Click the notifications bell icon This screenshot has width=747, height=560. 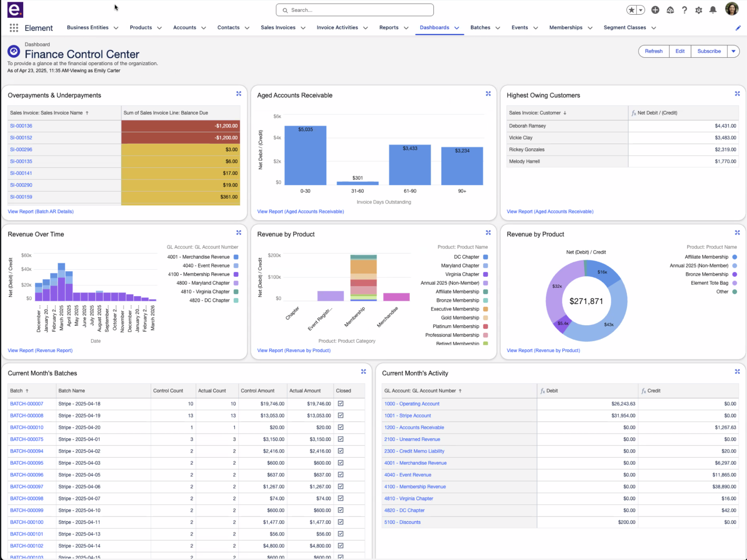(713, 10)
